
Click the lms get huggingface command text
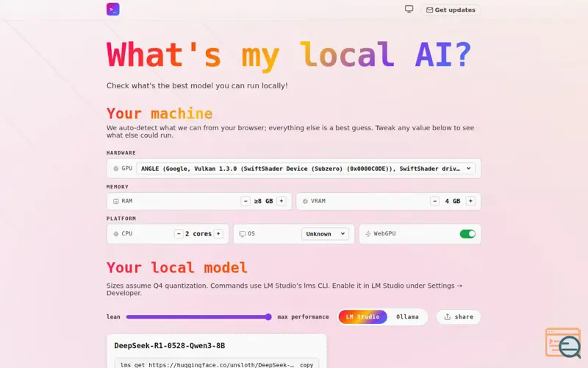(x=207, y=364)
